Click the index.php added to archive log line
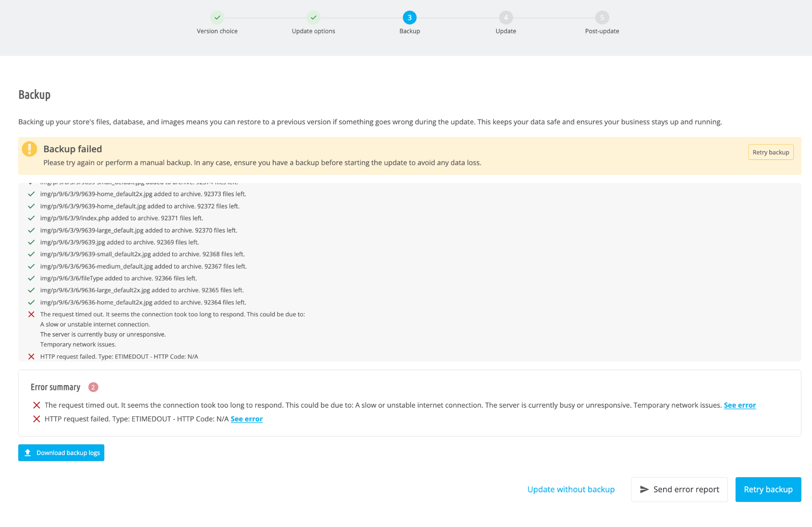Viewport: 812px width, 527px height. (x=122, y=218)
